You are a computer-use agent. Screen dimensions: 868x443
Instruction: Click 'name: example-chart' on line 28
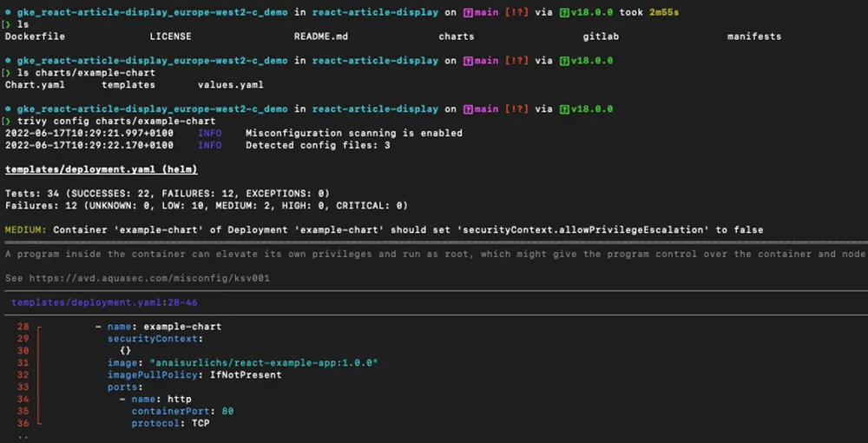tap(164, 327)
